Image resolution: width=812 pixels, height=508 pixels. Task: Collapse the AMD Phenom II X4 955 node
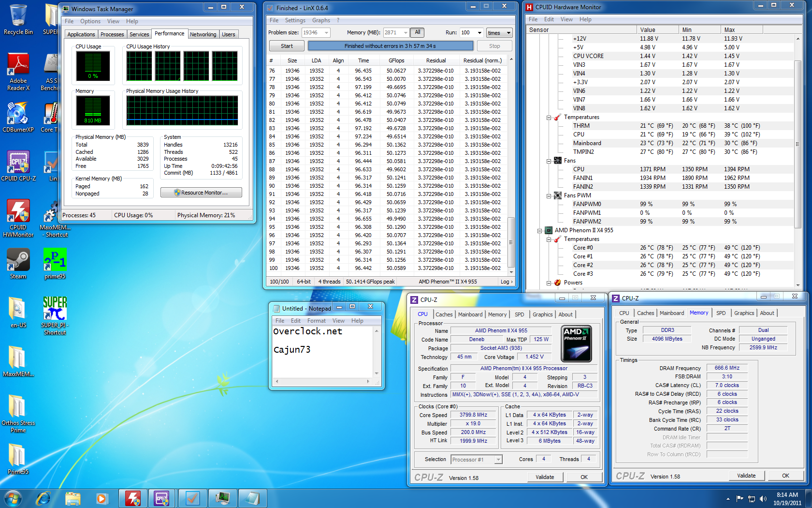[x=540, y=230]
